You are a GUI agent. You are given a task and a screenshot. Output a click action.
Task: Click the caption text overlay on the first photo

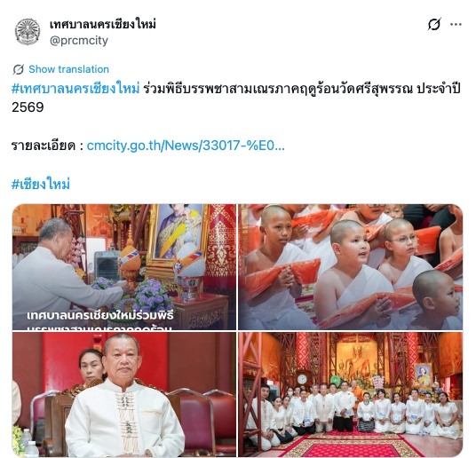tap(100, 320)
